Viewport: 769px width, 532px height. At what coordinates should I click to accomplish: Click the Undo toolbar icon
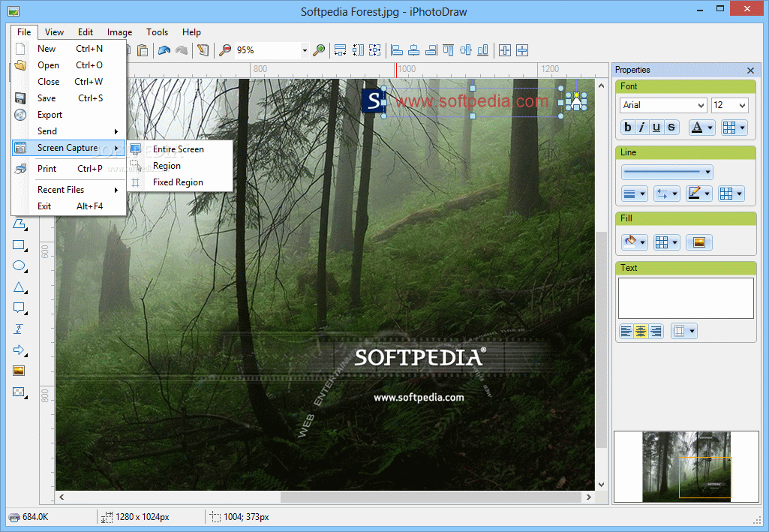(x=164, y=50)
